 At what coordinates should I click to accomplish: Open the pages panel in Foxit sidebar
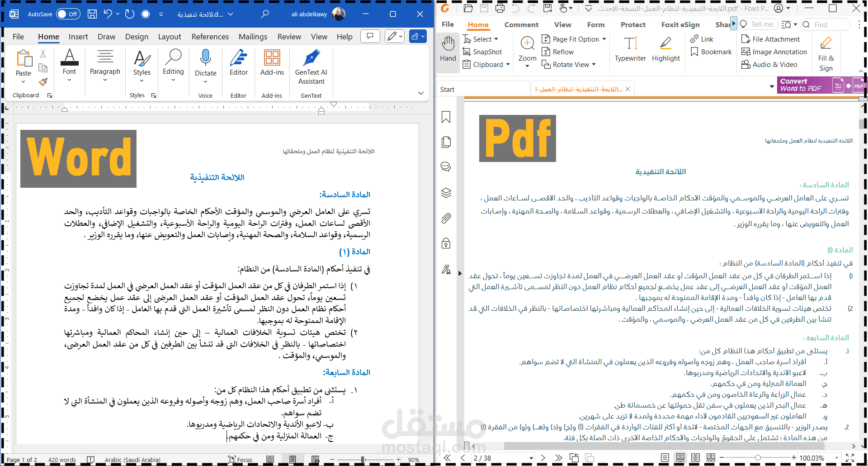[446, 142]
